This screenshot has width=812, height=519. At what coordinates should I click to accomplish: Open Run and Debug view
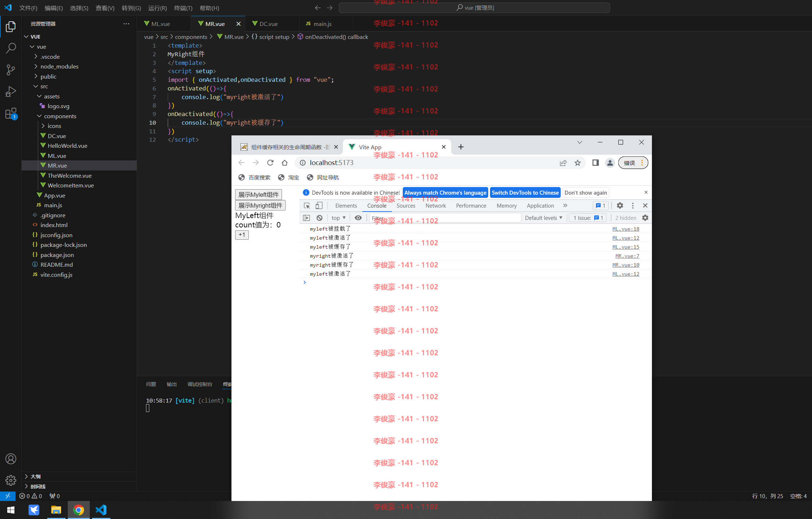[11, 92]
